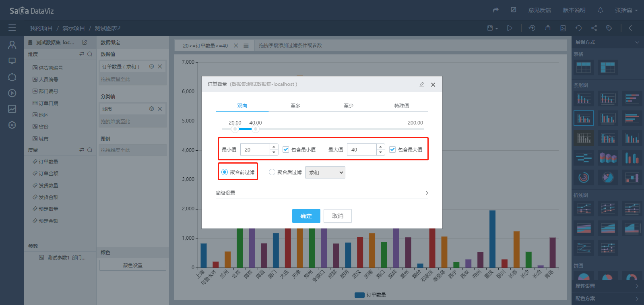Open settings gear for 订单数量(求和)
The height and width of the screenshot is (305, 644).
pos(152,66)
